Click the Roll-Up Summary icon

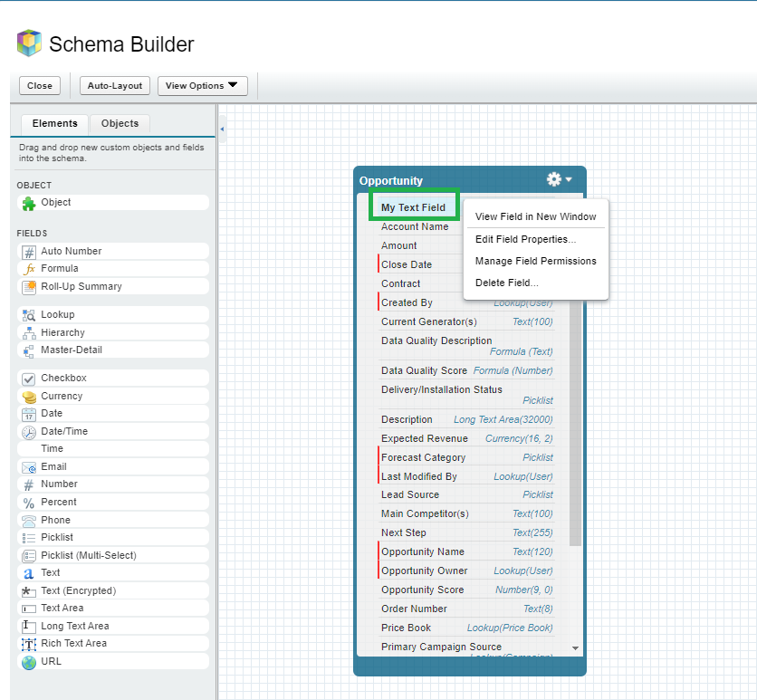pos(29,287)
